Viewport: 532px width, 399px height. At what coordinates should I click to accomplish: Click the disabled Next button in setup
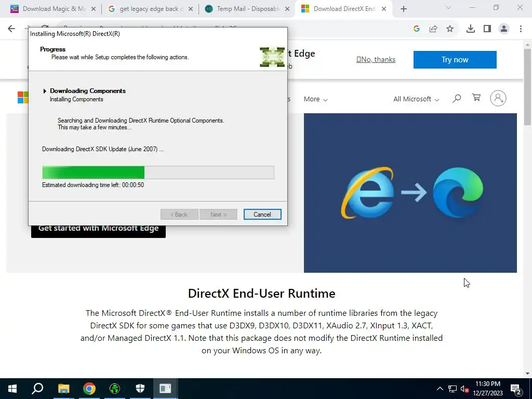tap(218, 215)
